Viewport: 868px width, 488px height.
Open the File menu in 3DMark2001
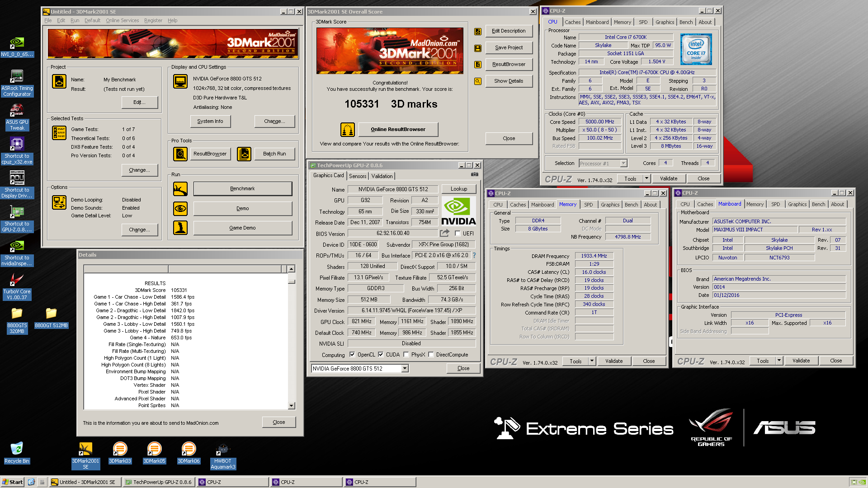[x=48, y=20]
